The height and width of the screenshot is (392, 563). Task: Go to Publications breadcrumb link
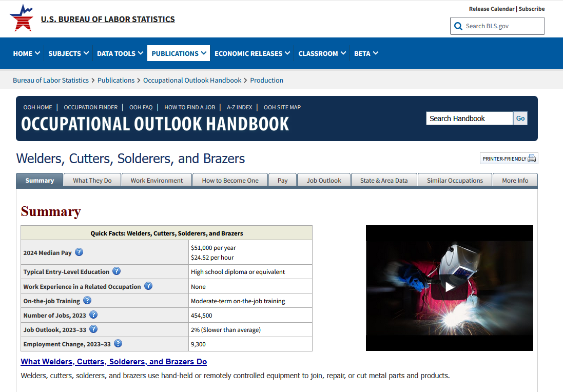(116, 80)
